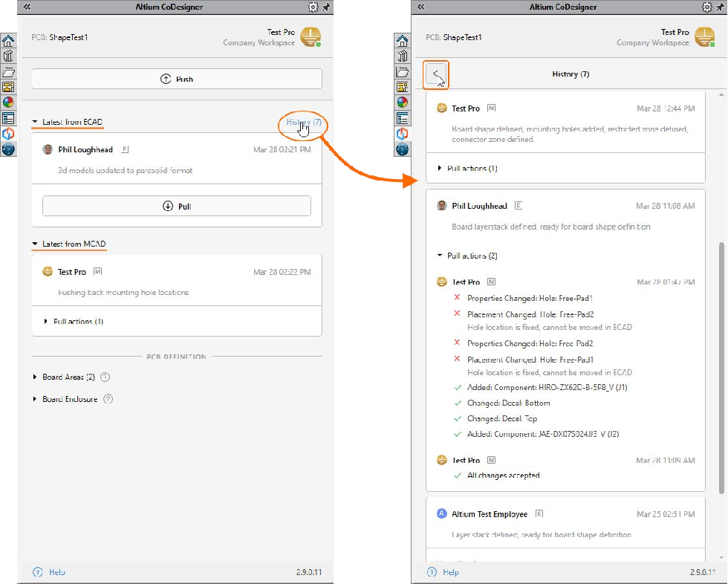Collapse the Latest from ECAD section

point(35,122)
